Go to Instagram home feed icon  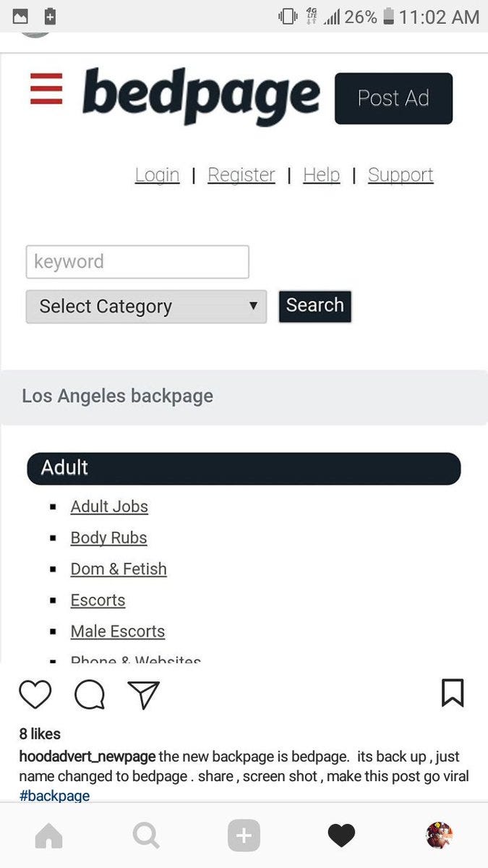49,836
